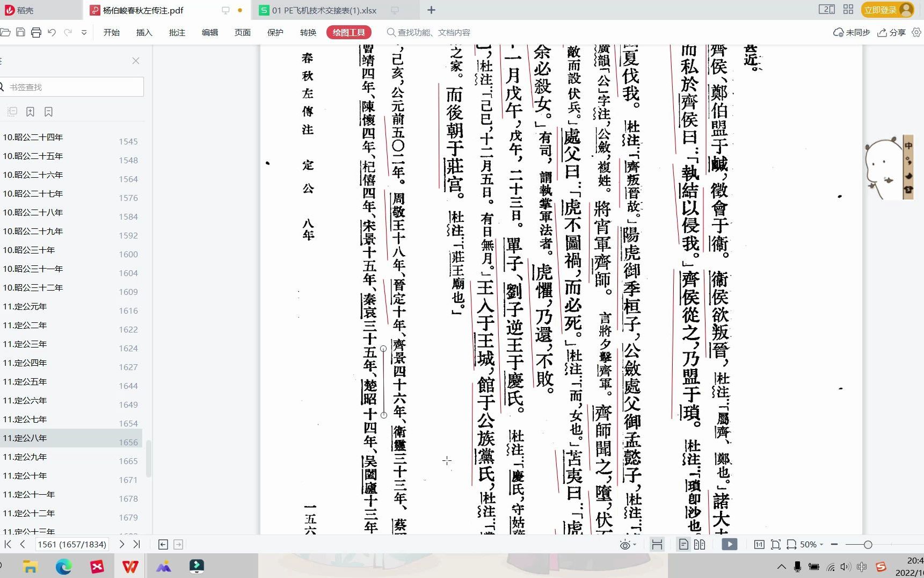The height and width of the screenshot is (578, 924).
Task: Start slideshow with the play button
Action: pos(729,544)
